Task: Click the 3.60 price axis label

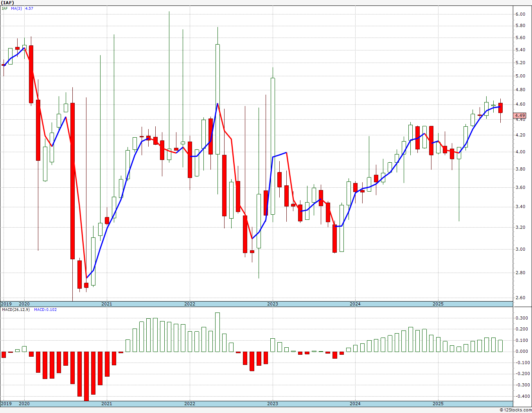Action: click(x=520, y=188)
